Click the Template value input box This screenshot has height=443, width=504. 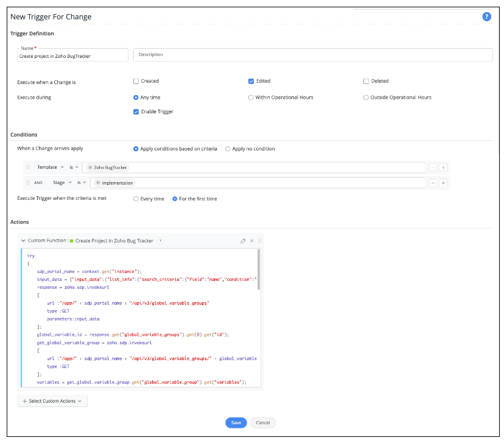pyautogui.click(x=254, y=168)
